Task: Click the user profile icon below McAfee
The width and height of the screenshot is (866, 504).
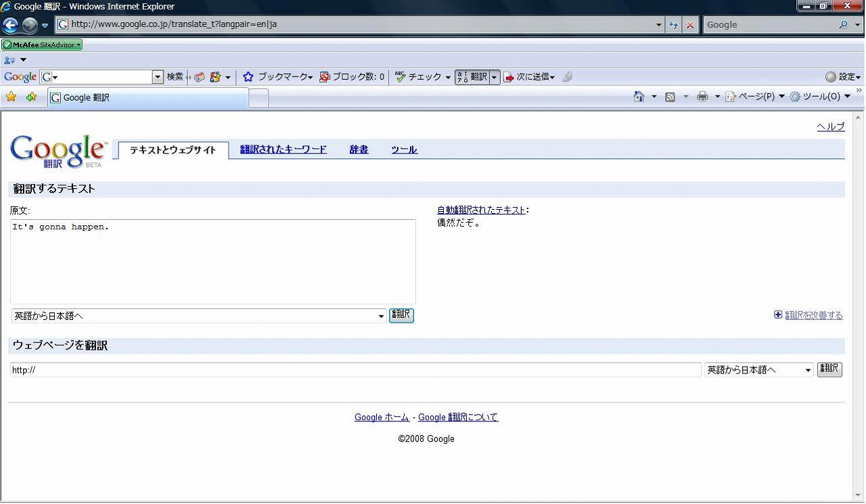Action: pos(9,60)
